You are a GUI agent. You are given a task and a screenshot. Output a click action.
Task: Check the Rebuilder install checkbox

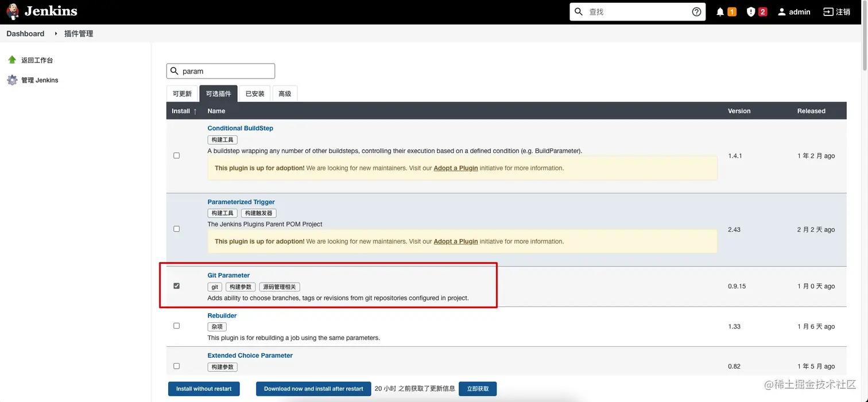(176, 326)
